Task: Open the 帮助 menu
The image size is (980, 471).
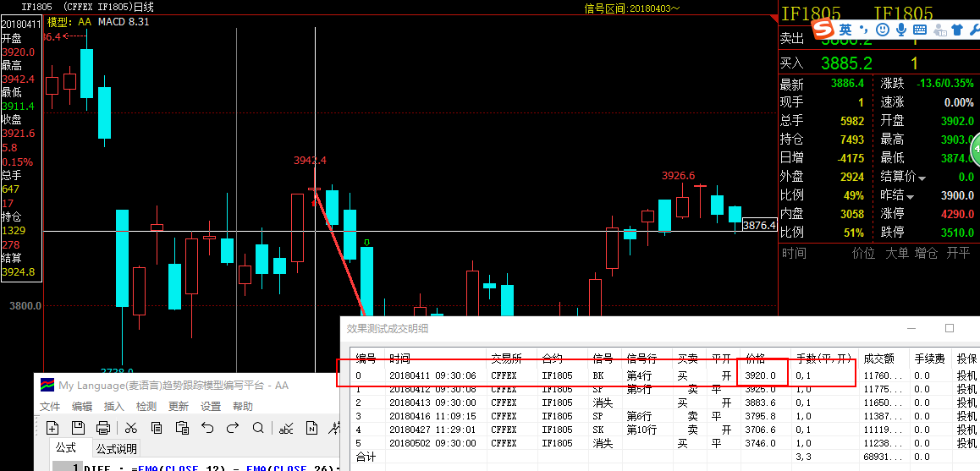Action: point(243,406)
